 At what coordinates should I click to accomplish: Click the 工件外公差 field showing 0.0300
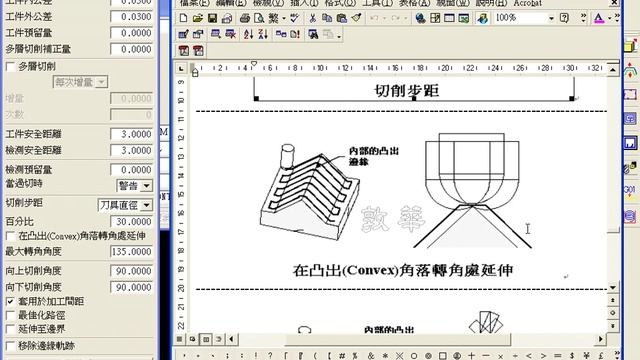(x=131, y=17)
